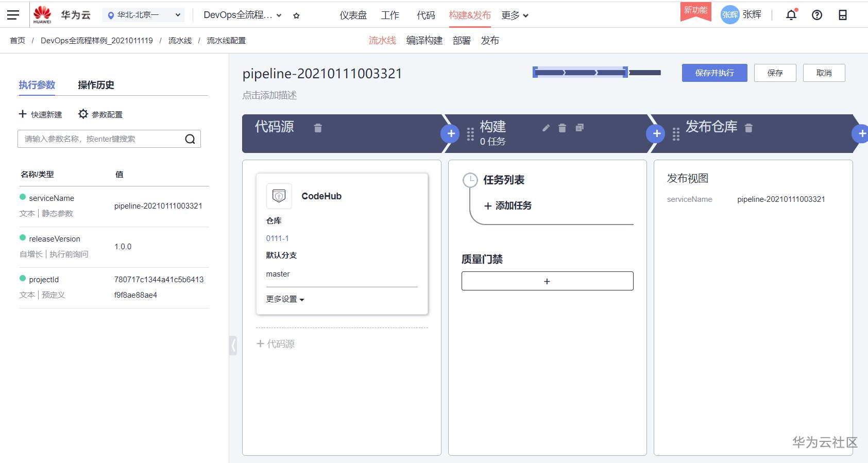Image resolution: width=868 pixels, height=463 pixels.
Task: Click the drag handle of 构建 stage
Action: (470, 134)
